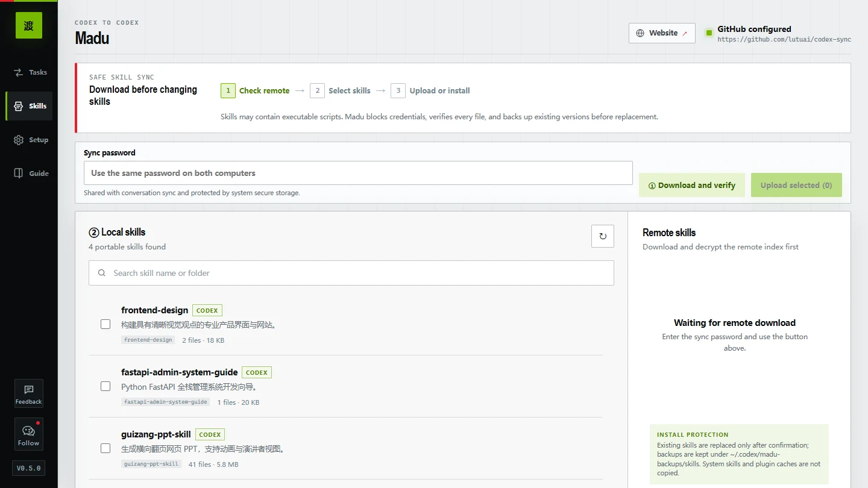868x488 pixels.
Task: Open the Guide section in sidebar
Action: [29, 174]
